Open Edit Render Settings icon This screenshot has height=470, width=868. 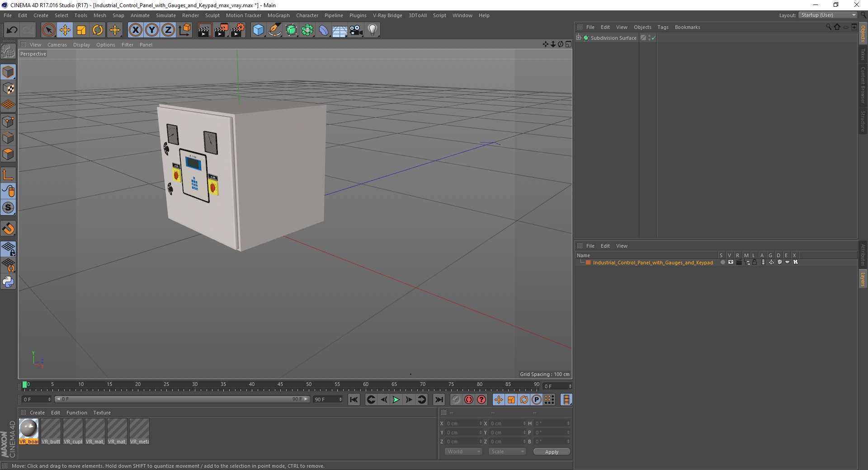[x=238, y=30]
